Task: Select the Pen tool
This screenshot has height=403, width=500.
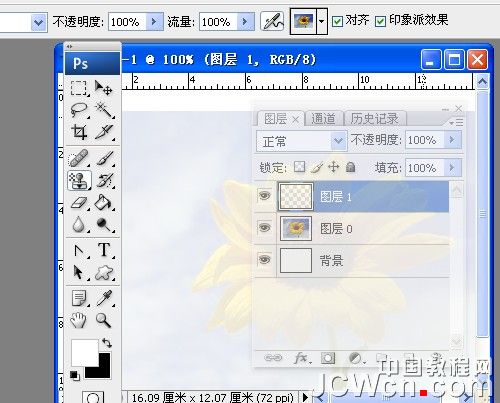Action: (79, 250)
